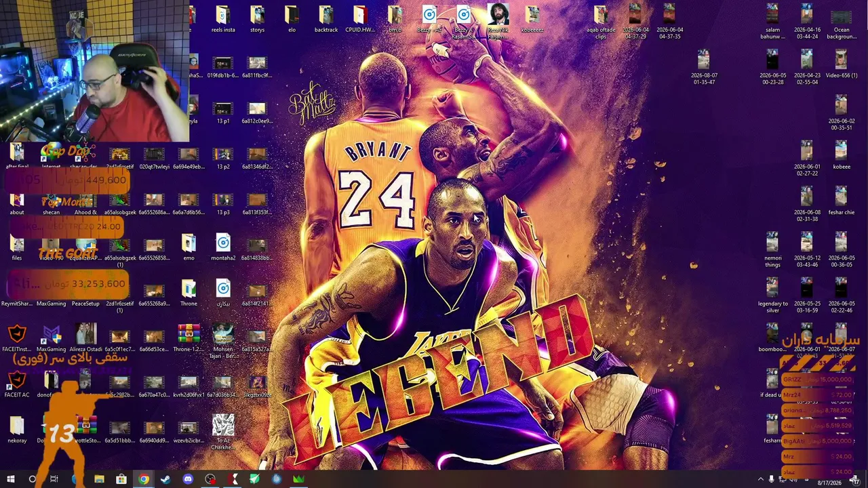Select the 'backtrack' folder
Image resolution: width=868 pixels, height=488 pixels.
point(326,20)
